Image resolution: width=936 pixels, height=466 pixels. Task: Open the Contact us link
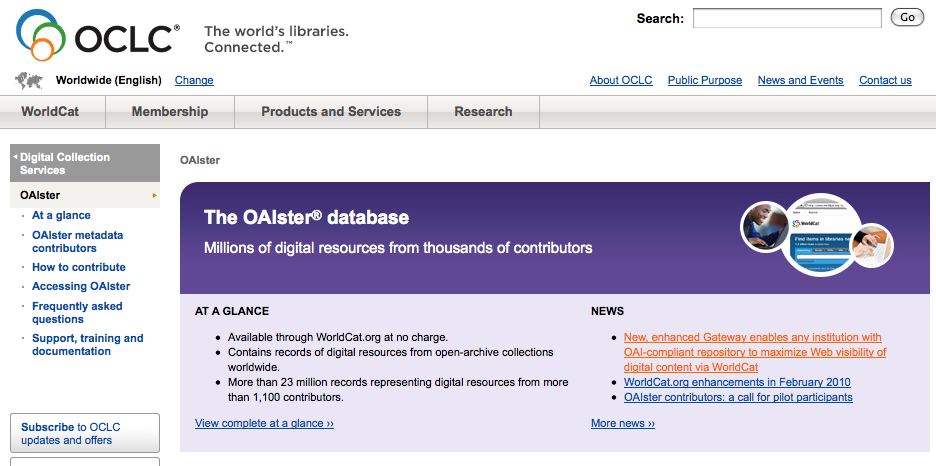(x=885, y=80)
